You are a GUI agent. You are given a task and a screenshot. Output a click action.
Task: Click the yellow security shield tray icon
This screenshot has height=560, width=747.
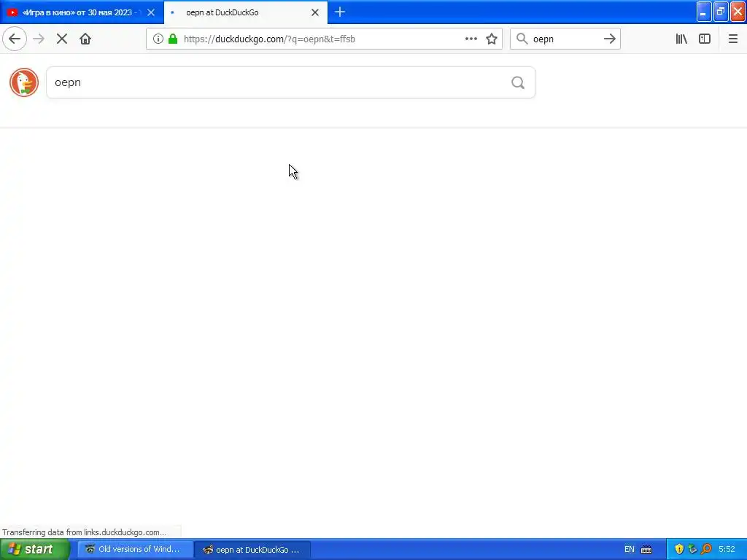point(679,549)
